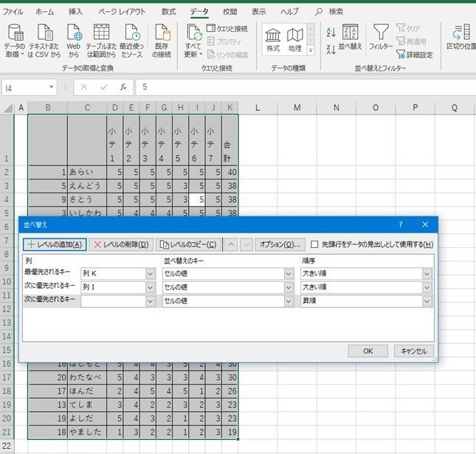Click the Web から icon

[74, 41]
